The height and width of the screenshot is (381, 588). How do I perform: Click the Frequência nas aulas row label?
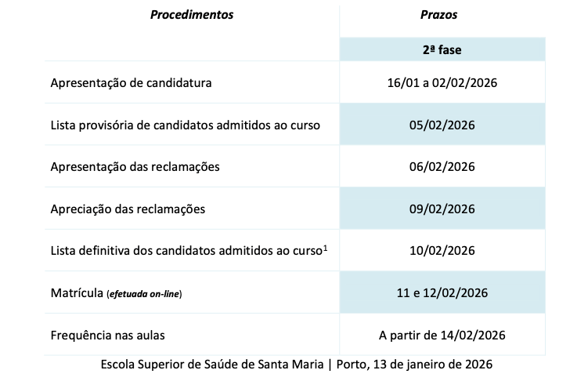click(x=107, y=336)
